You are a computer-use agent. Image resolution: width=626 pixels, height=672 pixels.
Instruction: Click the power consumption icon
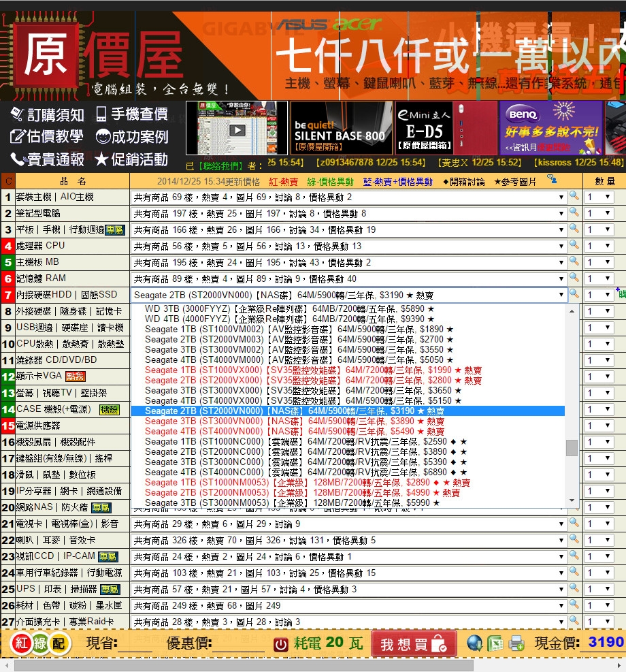(280, 644)
